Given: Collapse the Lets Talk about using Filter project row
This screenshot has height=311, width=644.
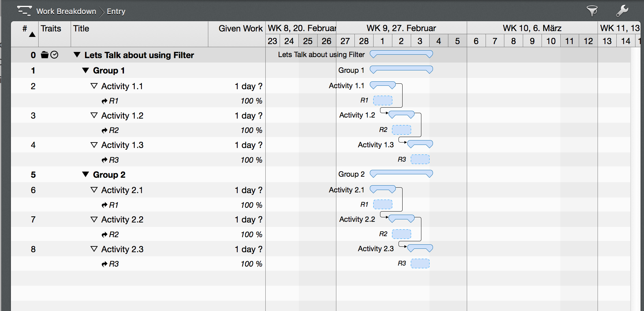Looking at the screenshot, I should click(76, 55).
